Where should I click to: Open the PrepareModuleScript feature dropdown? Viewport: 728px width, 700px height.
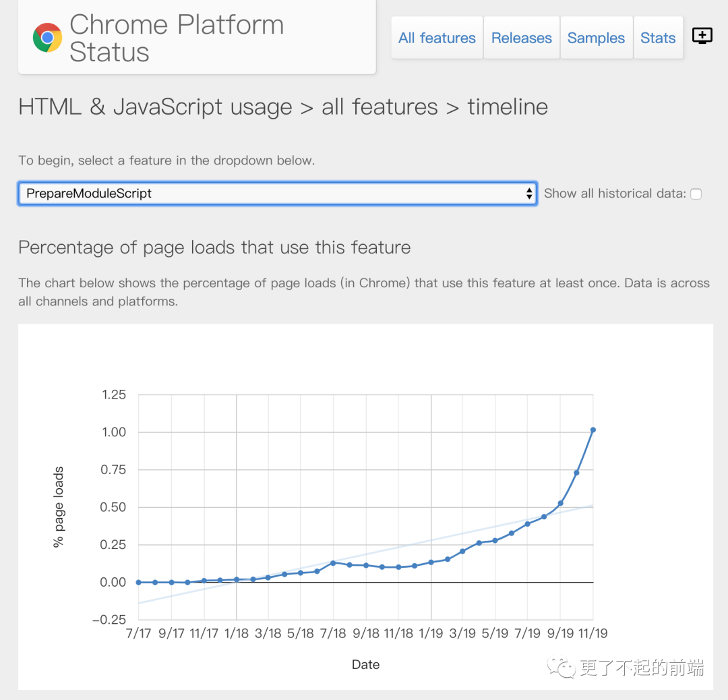click(x=278, y=194)
